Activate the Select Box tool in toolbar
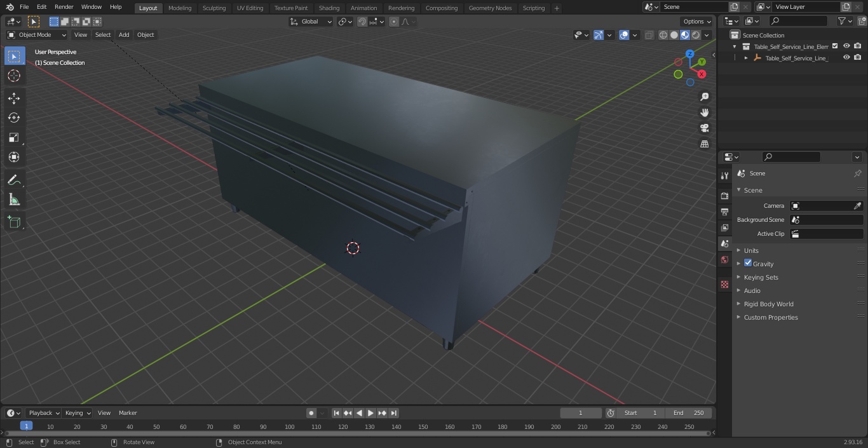This screenshot has height=448, width=868. coord(14,56)
